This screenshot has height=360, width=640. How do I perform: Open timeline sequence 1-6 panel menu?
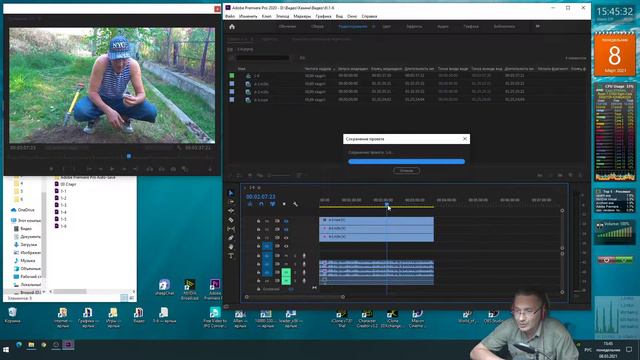coord(259,188)
